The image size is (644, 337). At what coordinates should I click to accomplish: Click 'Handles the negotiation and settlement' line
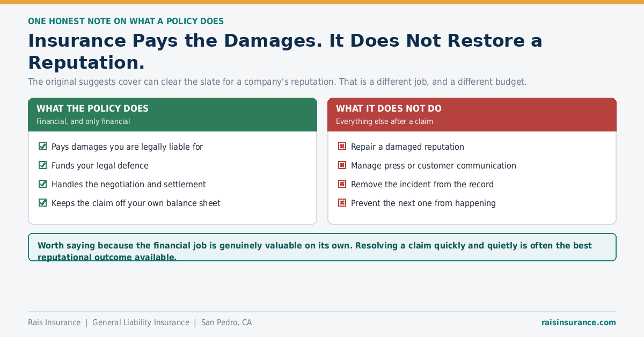coord(129,184)
